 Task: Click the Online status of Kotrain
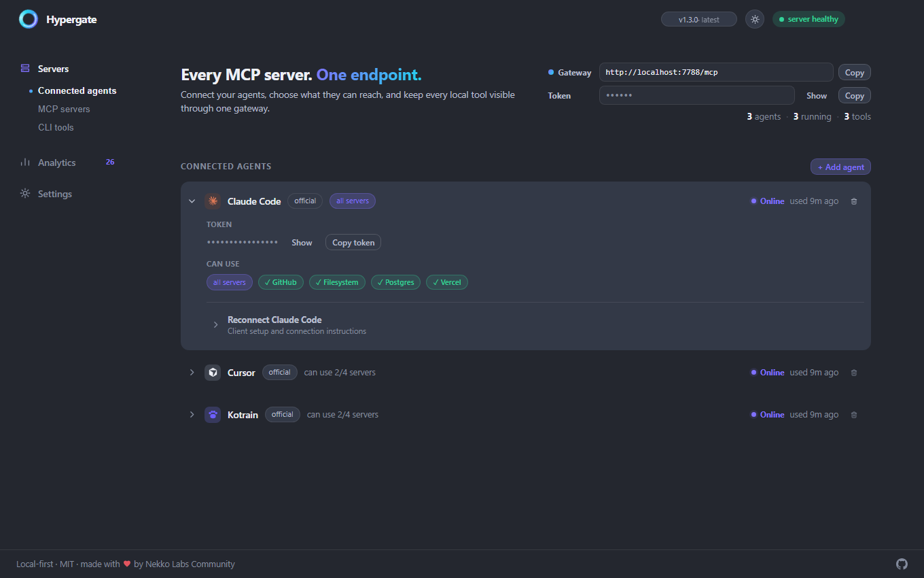tap(767, 415)
